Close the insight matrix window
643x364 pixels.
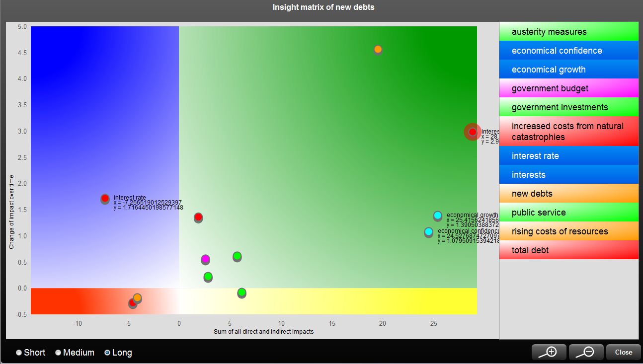coord(623,352)
